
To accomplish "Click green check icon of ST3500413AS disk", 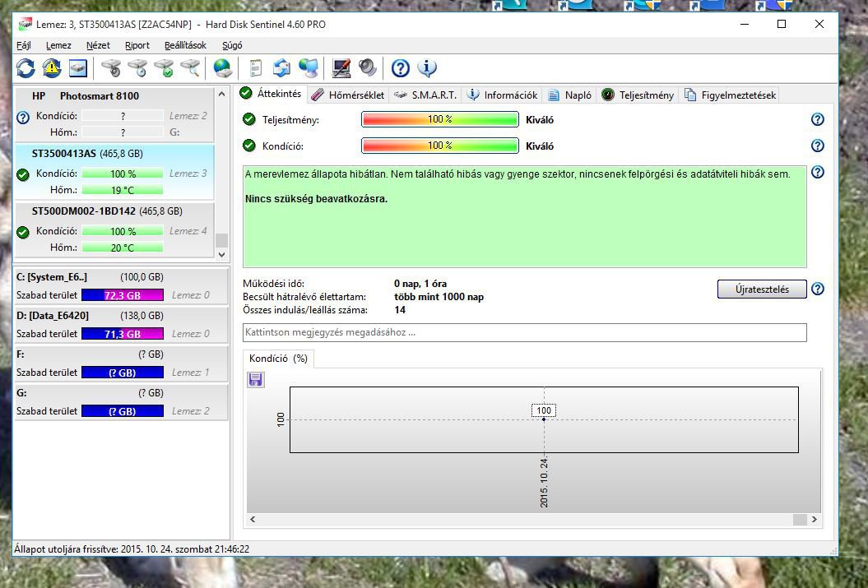I will [x=23, y=175].
